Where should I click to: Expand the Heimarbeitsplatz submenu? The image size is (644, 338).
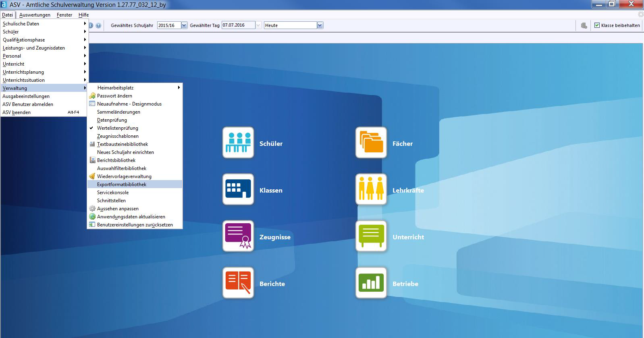pyautogui.click(x=135, y=88)
